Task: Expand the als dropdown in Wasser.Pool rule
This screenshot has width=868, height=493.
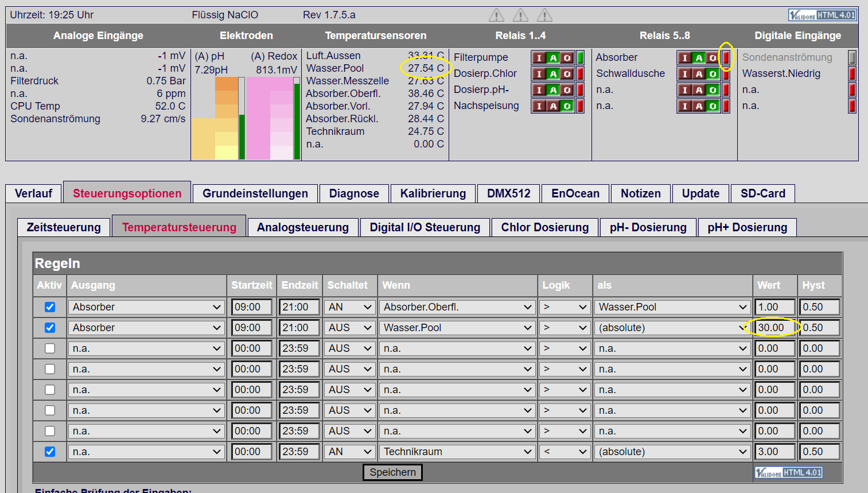Action: (673, 328)
